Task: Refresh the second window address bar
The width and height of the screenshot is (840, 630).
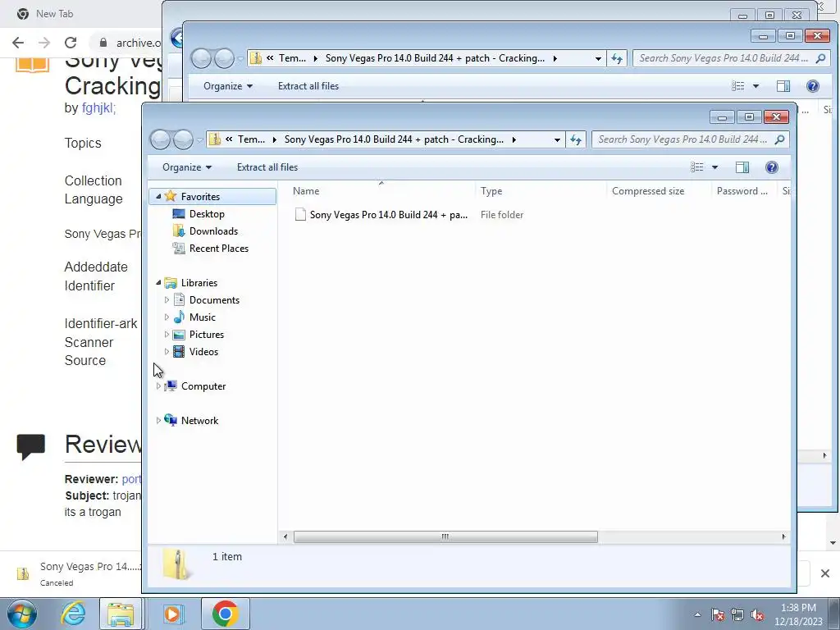Action: point(617,58)
